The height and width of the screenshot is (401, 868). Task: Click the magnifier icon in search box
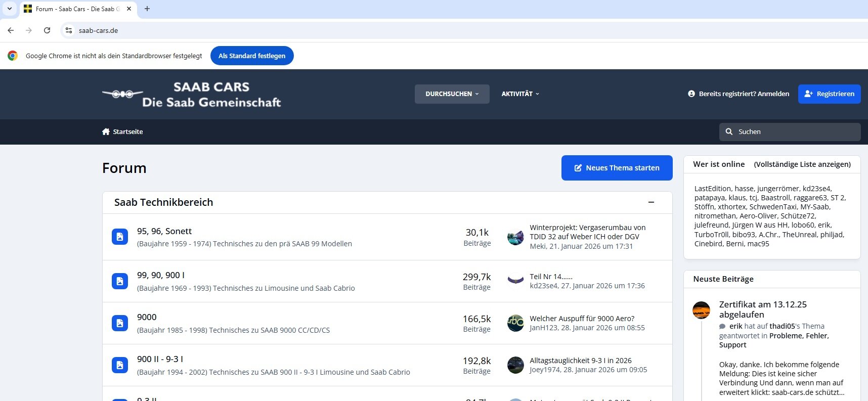[x=729, y=132]
